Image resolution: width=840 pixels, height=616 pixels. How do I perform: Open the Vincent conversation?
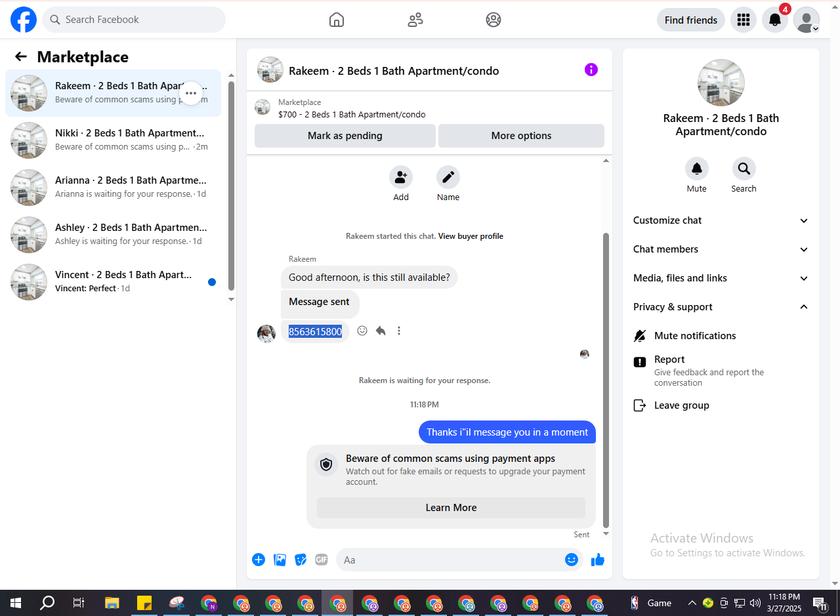114,282
